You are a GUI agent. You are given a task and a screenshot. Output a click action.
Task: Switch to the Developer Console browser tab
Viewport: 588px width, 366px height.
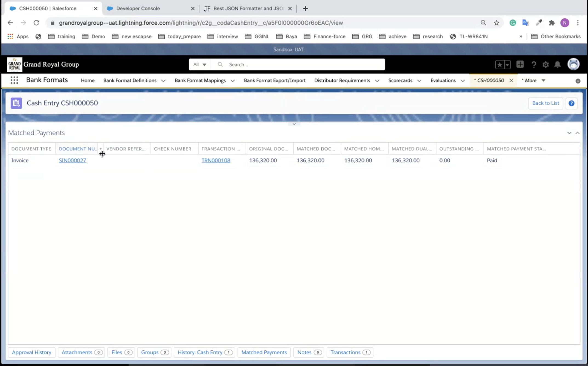pos(138,8)
